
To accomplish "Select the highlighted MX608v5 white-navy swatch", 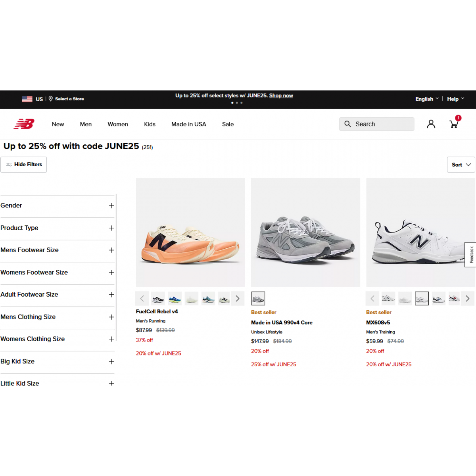I will 422,298.
